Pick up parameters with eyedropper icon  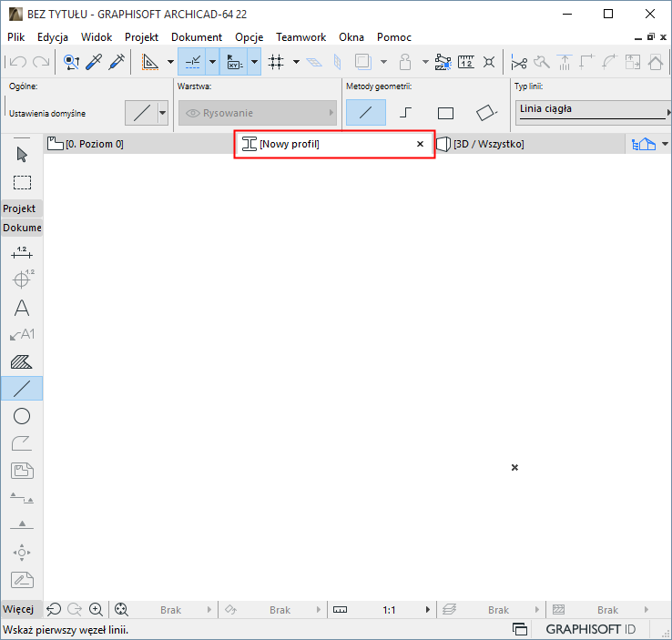(x=94, y=62)
